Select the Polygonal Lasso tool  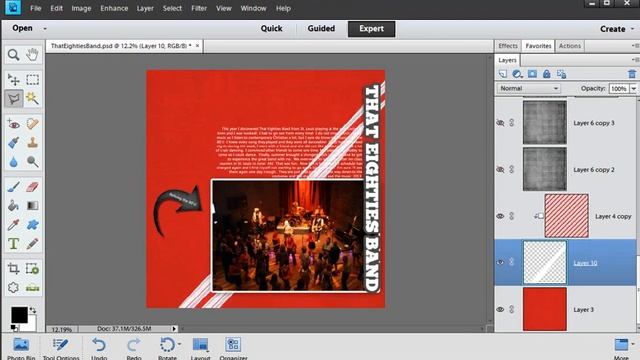pyautogui.click(x=13, y=98)
